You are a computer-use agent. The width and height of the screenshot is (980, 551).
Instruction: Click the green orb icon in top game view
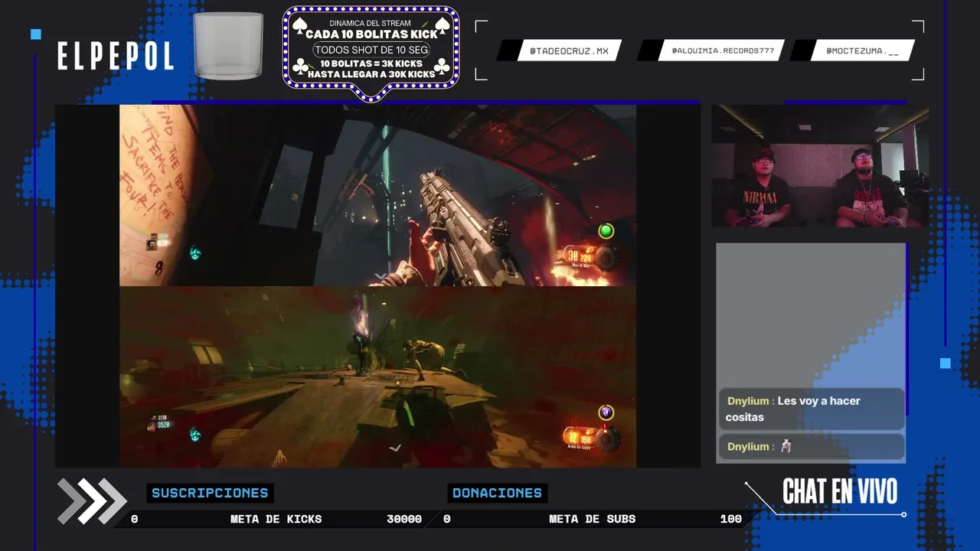(x=606, y=230)
